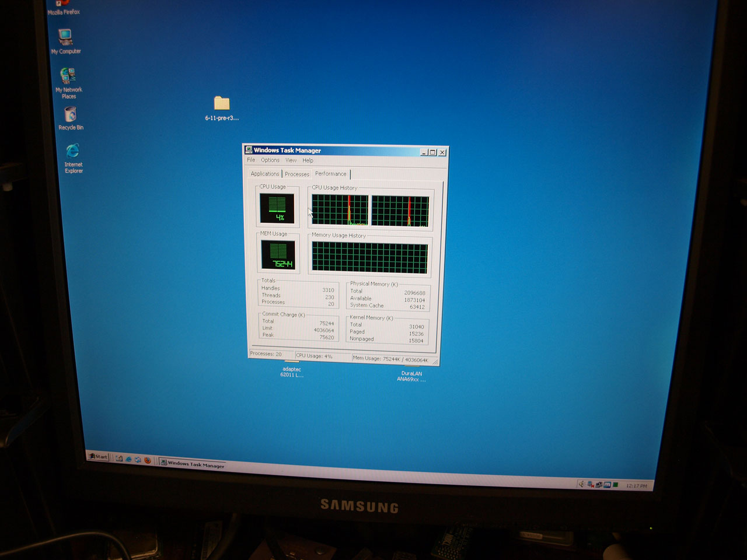This screenshot has width=747, height=560.
Task: Select the My Network Places icon
Action: click(x=69, y=83)
